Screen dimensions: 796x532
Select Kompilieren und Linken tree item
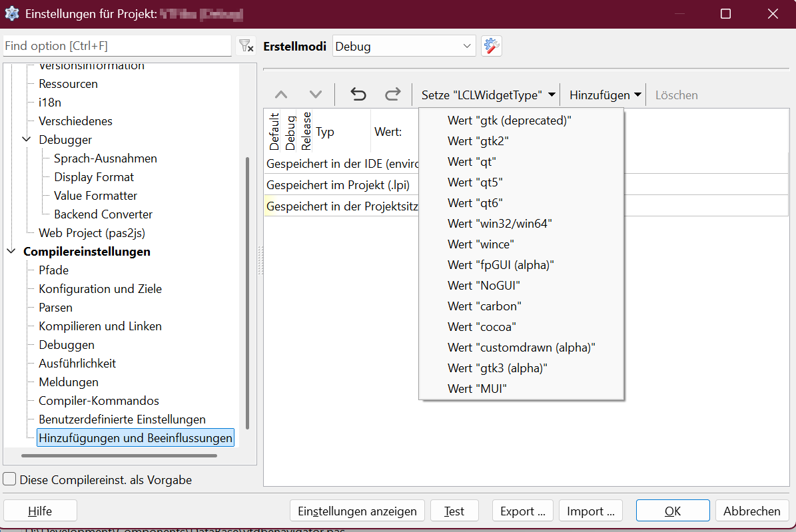(100, 326)
